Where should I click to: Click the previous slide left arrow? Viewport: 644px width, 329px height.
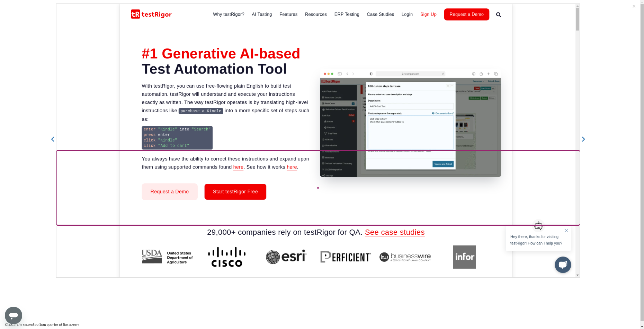click(53, 139)
